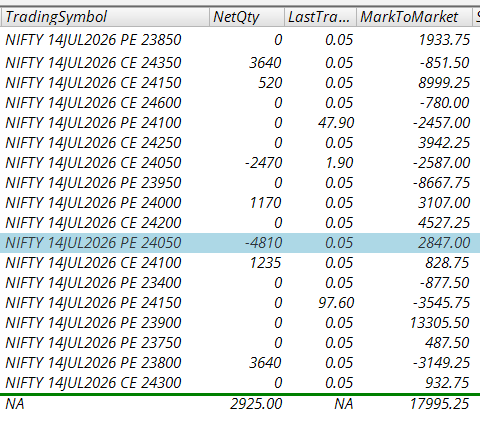Click total NetQty 2925.00
Screen dimensions: 480x433
click(x=256, y=404)
